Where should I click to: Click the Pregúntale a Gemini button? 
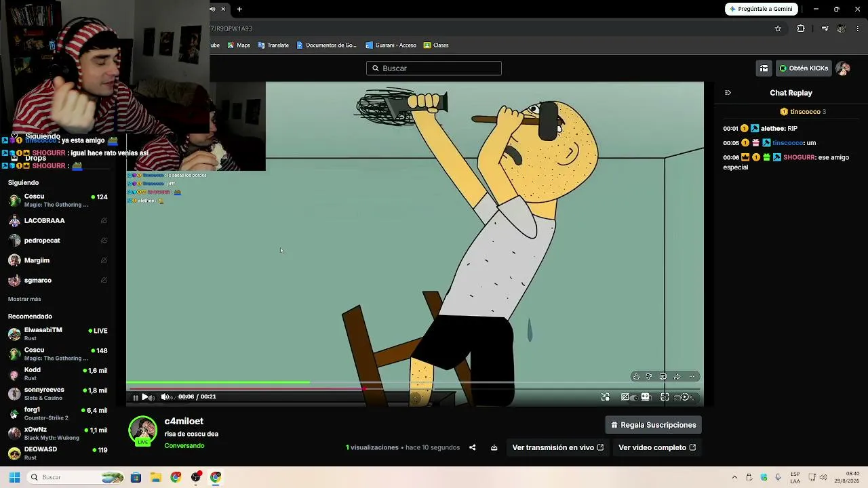[761, 9]
